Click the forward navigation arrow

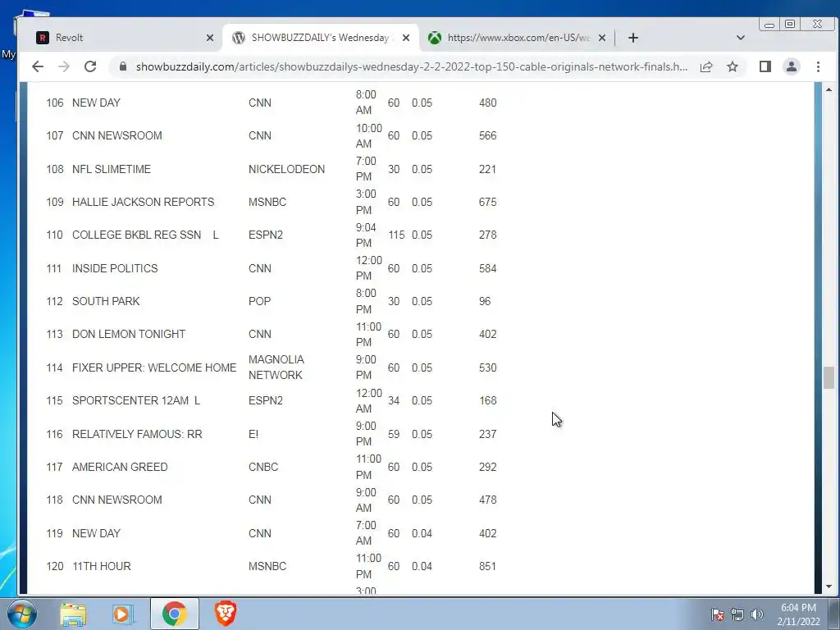[x=64, y=66]
